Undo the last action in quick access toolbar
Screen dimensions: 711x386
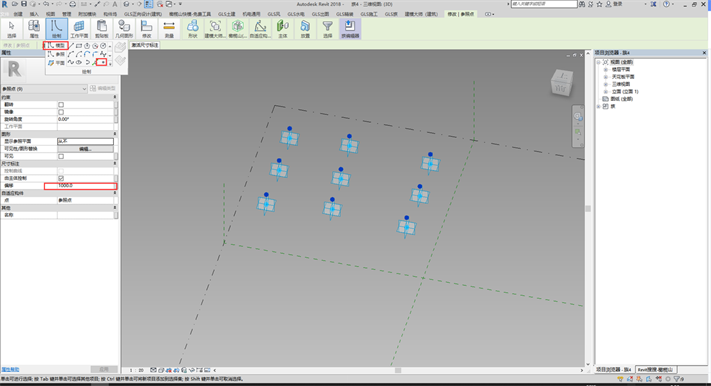click(x=46, y=4)
